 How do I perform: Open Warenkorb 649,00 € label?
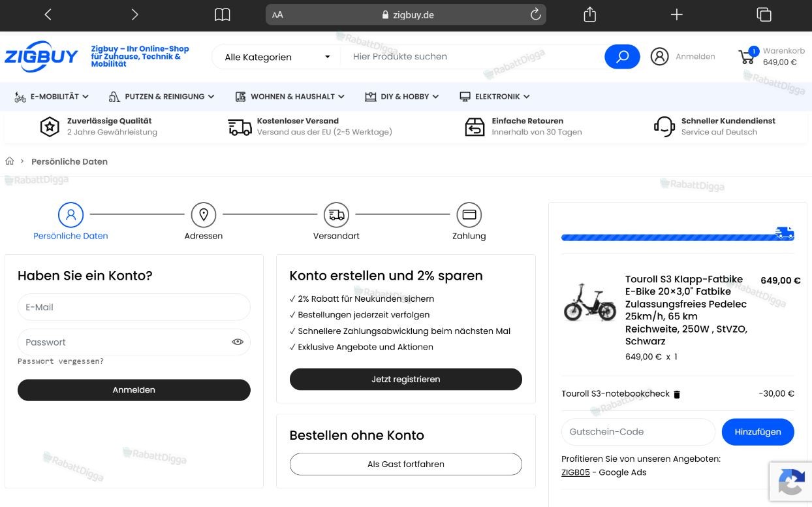[x=783, y=56]
